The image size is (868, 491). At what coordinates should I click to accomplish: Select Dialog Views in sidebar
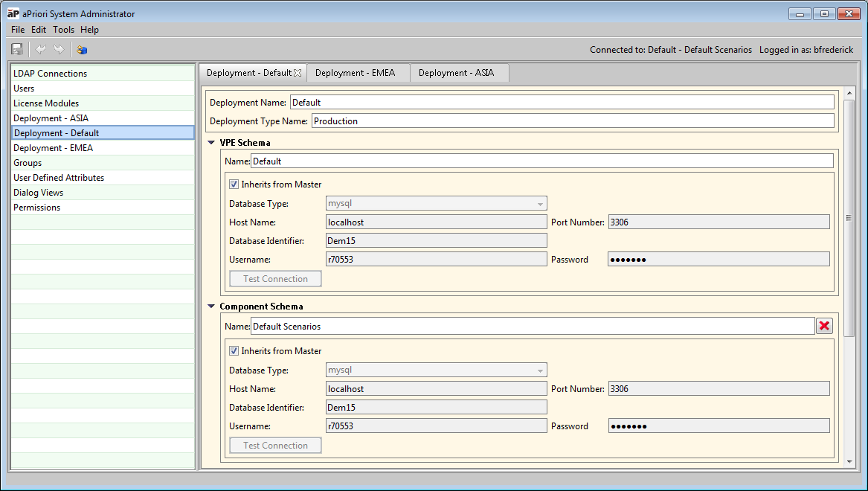click(x=103, y=193)
